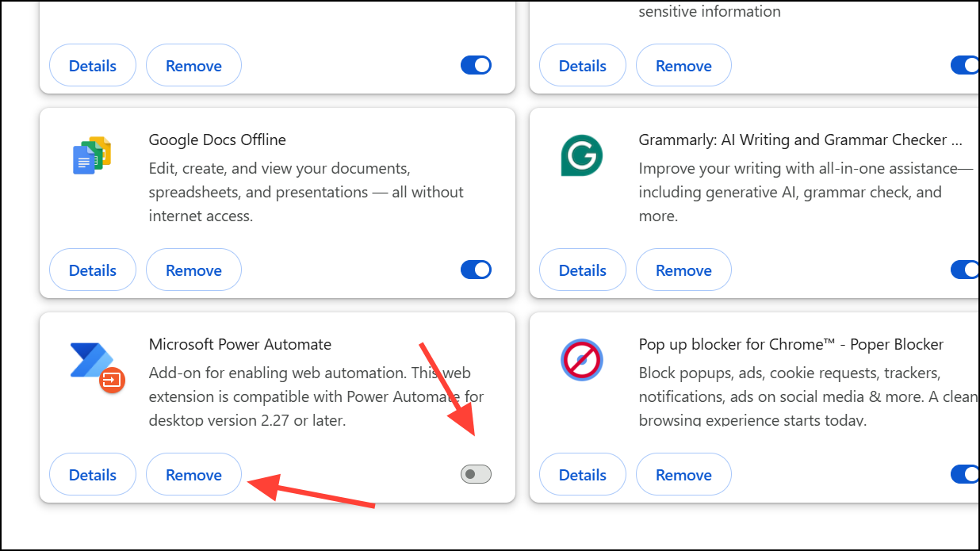This screenshot has width=980, height=551.
Task: Show Details for Poper Blocker
Action: 582,473
